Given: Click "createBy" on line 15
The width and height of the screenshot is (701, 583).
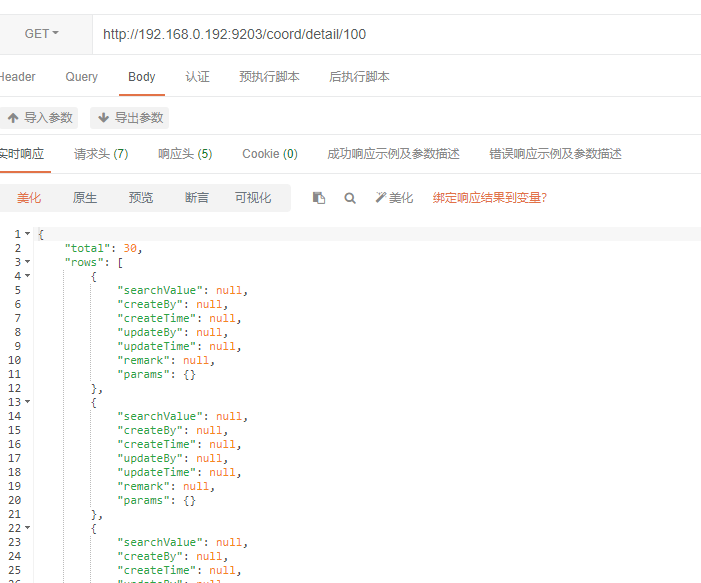Looking at the screenshot, I should [150, 430].
